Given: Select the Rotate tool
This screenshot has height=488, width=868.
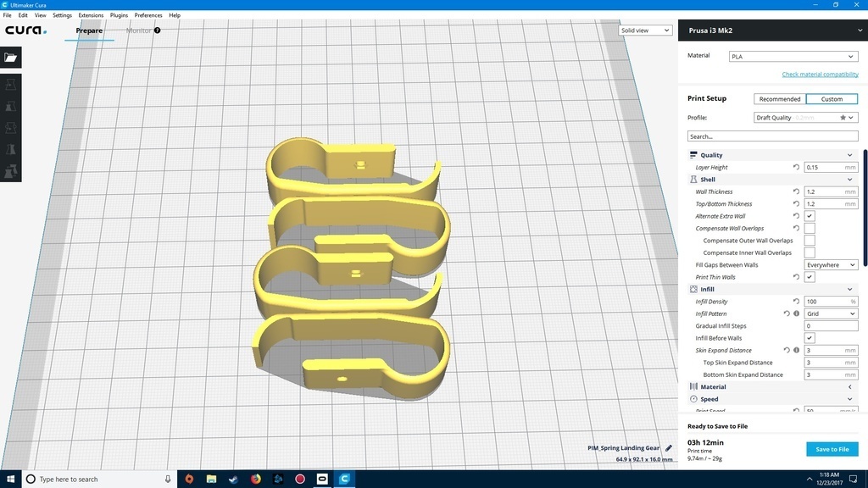Looking at the screenshot, I should point(11,127).
